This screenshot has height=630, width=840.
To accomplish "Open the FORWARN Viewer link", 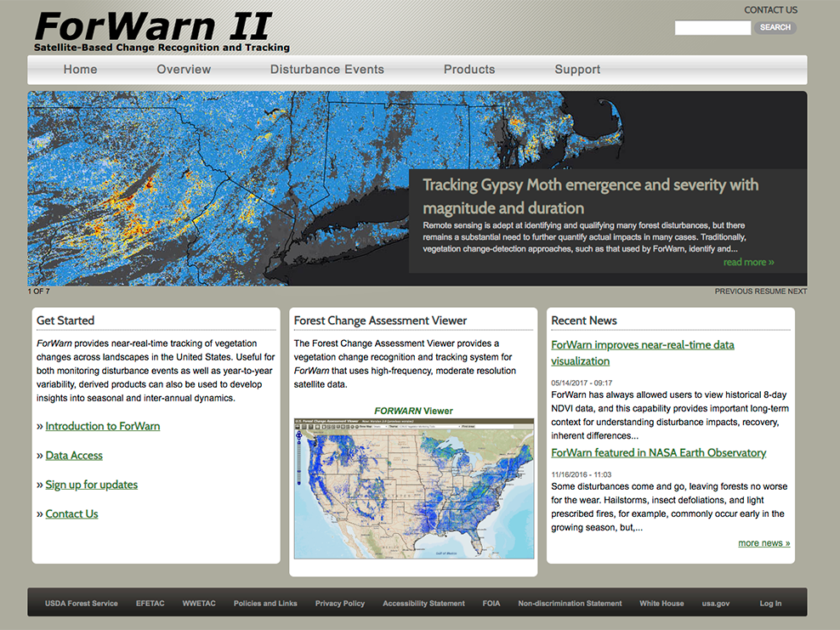I will pyautogui.click(x=413, y=411).
